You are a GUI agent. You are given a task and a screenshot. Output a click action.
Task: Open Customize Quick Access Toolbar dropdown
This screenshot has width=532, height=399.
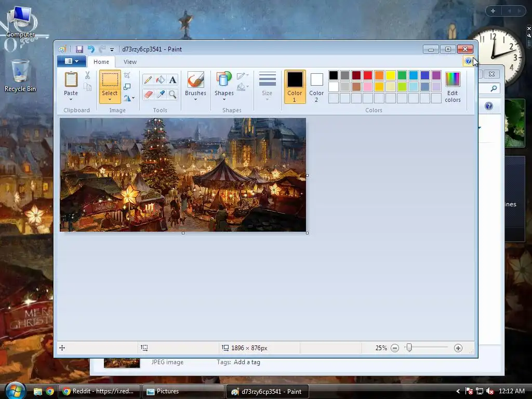112,50
